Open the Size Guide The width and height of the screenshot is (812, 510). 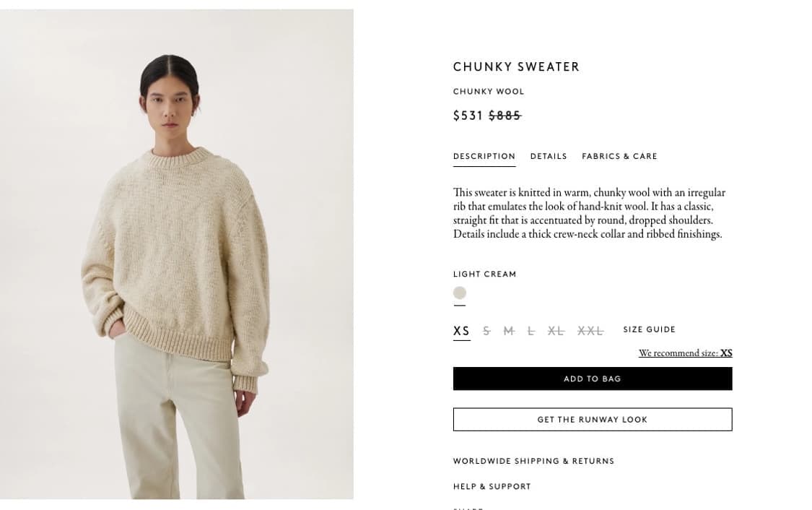(x=650, y=329)
